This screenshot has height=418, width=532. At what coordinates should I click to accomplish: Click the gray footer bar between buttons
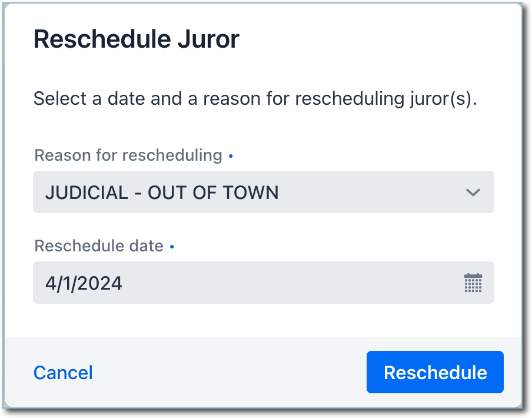230,373
